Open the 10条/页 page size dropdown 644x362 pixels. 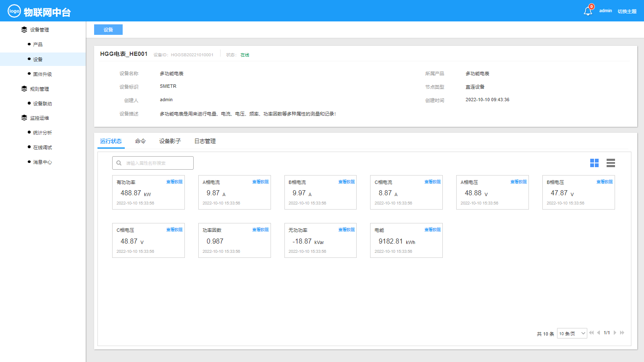point(572,333)
